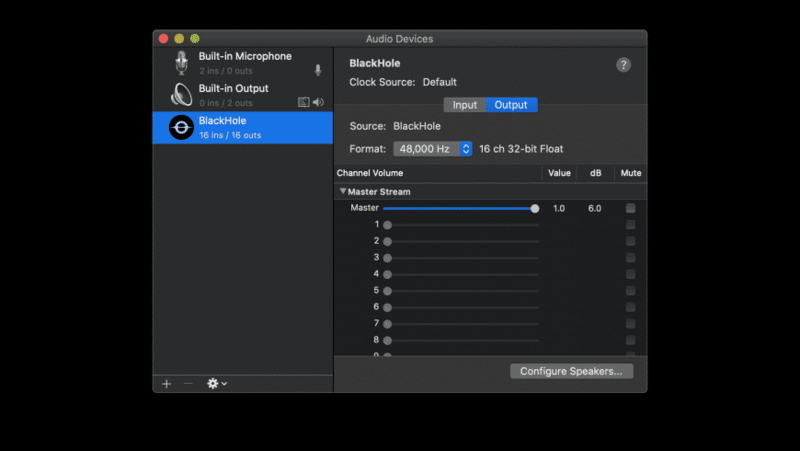Click the '2 ins / 0 outs' text
Image resolution: width=800 pixels, height=451 pixels.
pyautogui.click(x=226, y=71)
